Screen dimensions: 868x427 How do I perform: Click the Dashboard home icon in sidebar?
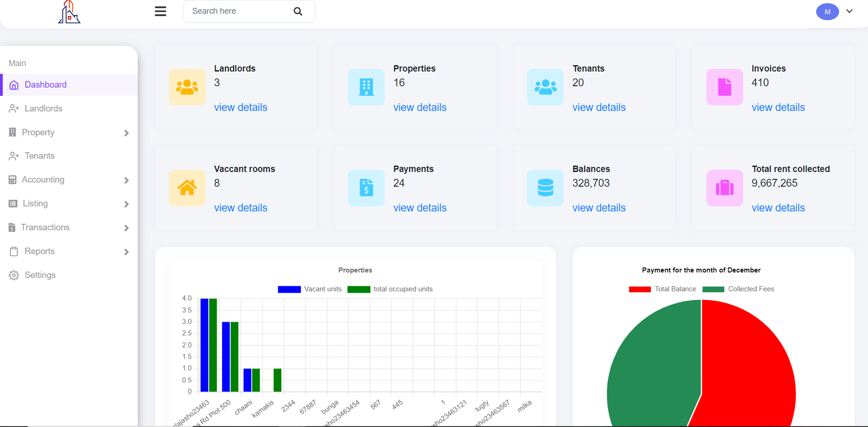coord(14,85)
